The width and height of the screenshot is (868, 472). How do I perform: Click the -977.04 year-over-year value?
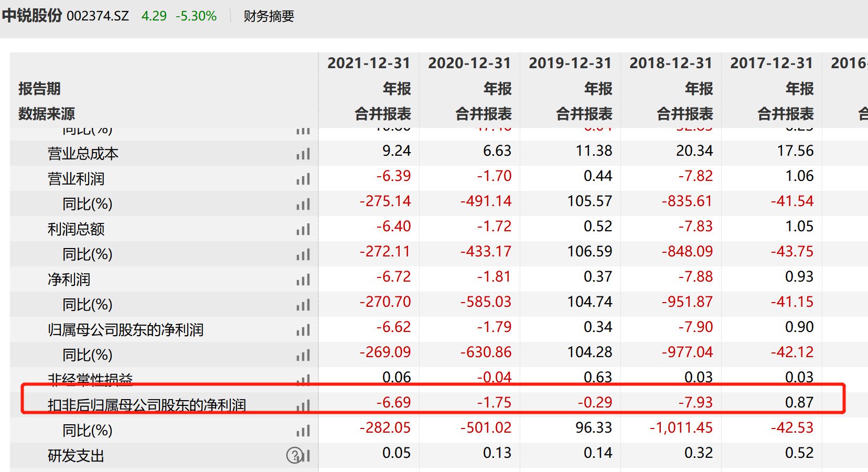pyautogui.click(x=687, y=352)
